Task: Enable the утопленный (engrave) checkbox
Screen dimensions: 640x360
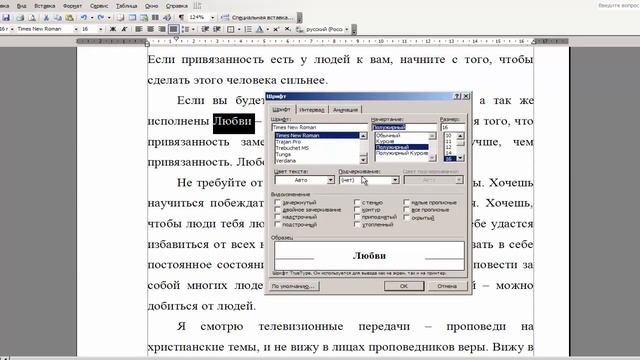Action: click(357, 224)
